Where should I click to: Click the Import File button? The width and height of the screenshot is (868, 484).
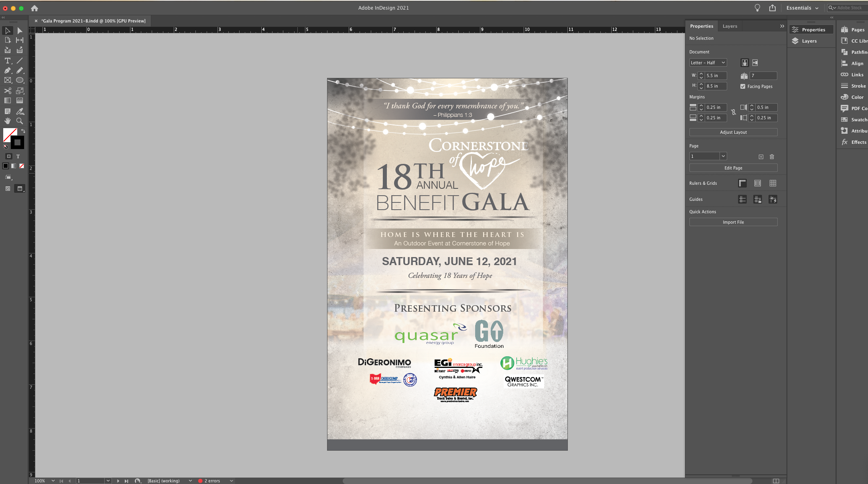733,222
